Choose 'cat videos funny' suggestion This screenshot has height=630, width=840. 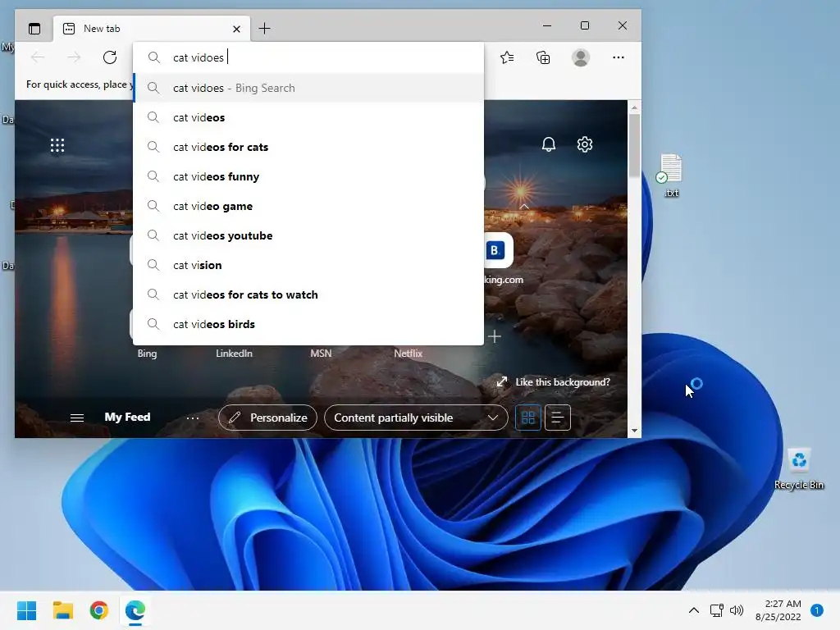point(308,176)
